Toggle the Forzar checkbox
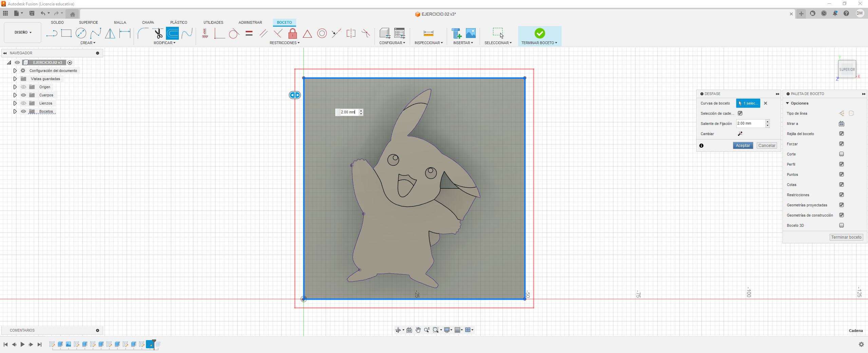The image size is (868, 353). pyautogui.click(x=842, y=144)
